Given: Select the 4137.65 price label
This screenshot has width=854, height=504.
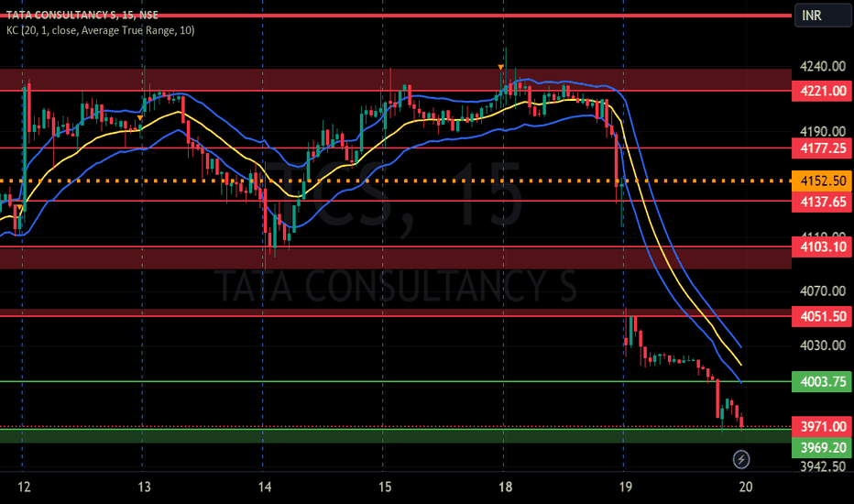Looking at the screenshot, I should (x=822, y=203).
